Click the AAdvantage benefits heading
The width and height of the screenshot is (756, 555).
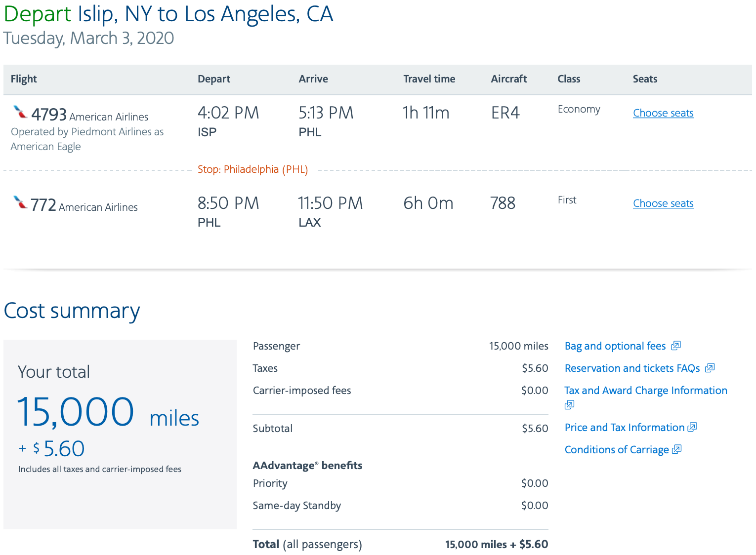point(307,466)
